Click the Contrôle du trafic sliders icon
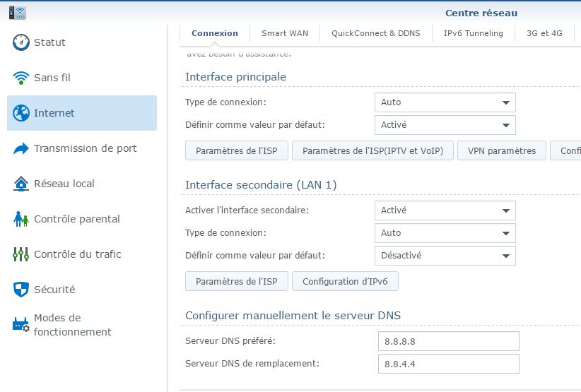581x392 pixels. [21, 254]
